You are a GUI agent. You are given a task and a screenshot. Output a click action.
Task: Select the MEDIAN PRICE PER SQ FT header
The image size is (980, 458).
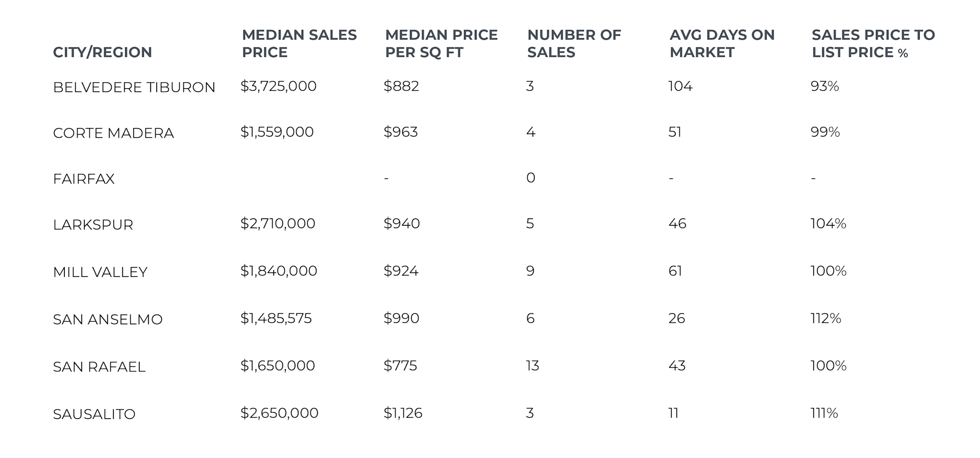(x=441, y=43)
